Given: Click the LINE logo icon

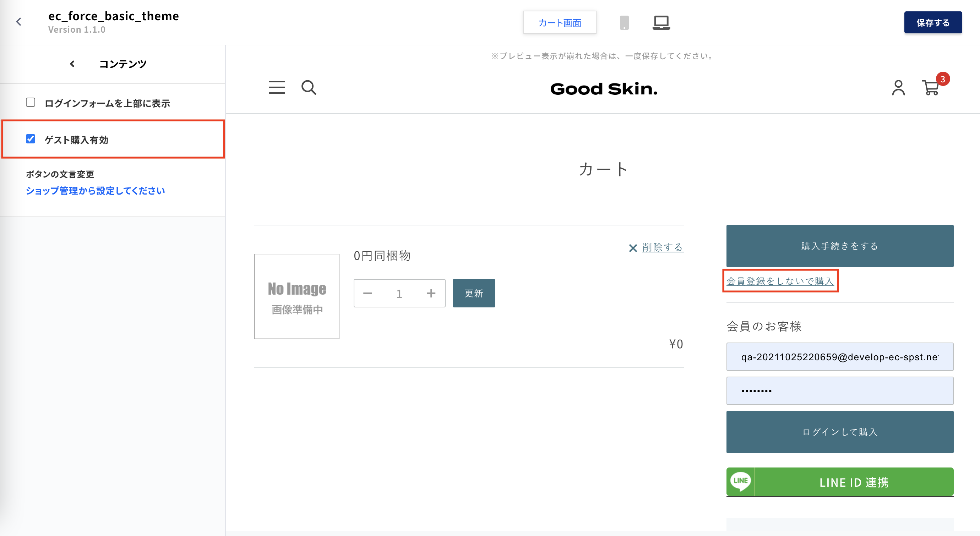Looking at the screenshot, I should [740, 481].
